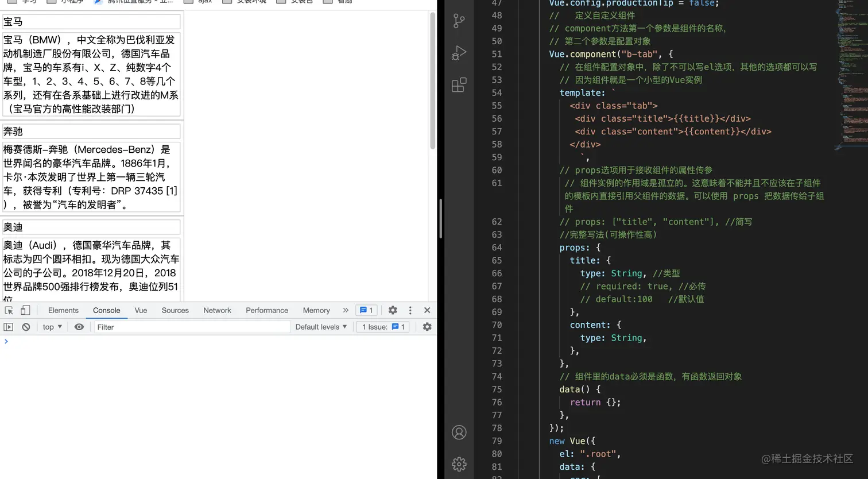The width and height of the screenshot is (868, 479).
Task: Open console settings gear beside the Issue counter
Action: coord(427,327)
